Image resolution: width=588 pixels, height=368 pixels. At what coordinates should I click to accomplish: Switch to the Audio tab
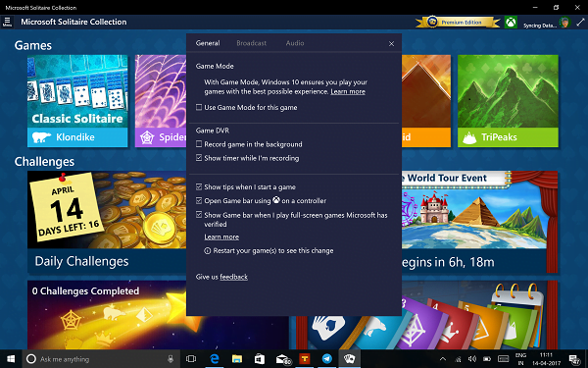[295, 43]
